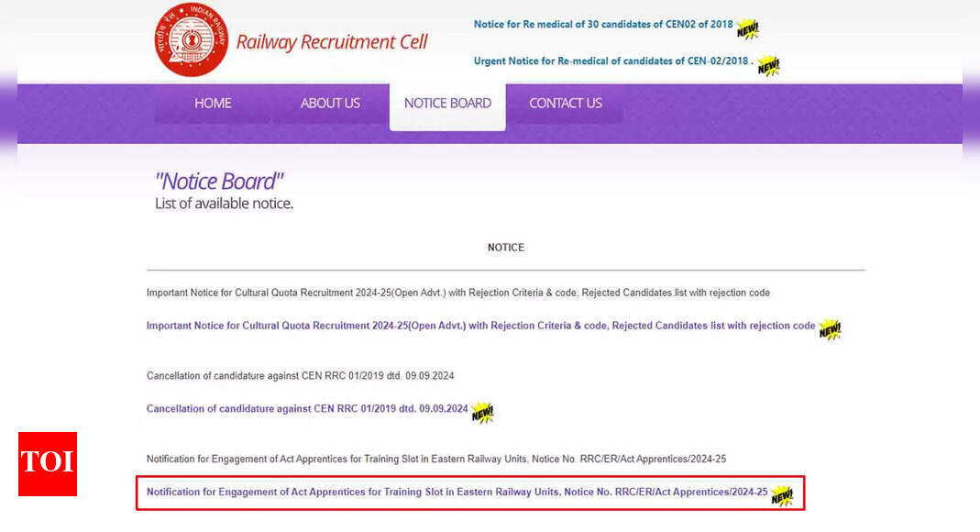Click the TOI logo
This screenshot has height=532, width=980.
(x=47, y=464)
